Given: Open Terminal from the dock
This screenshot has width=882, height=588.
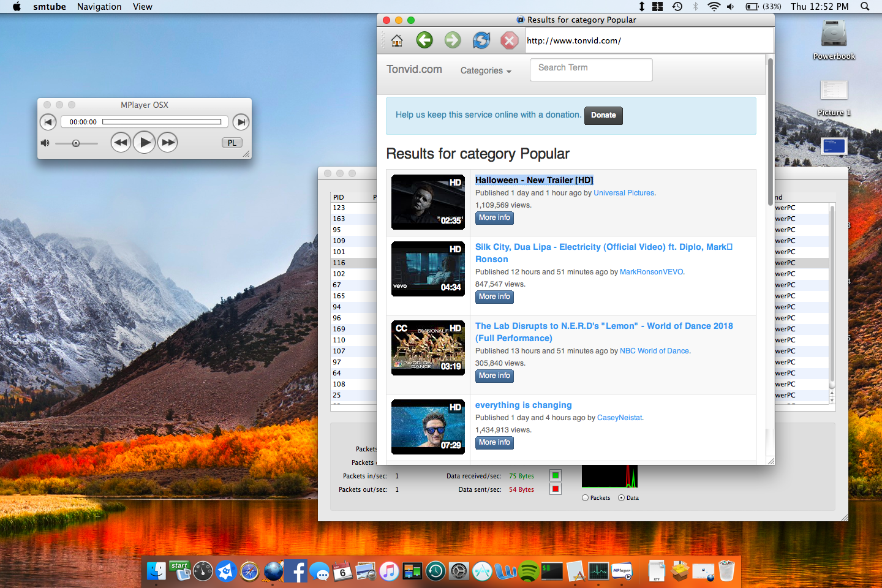Looking at the screenshot, I should tap(552, 571).
